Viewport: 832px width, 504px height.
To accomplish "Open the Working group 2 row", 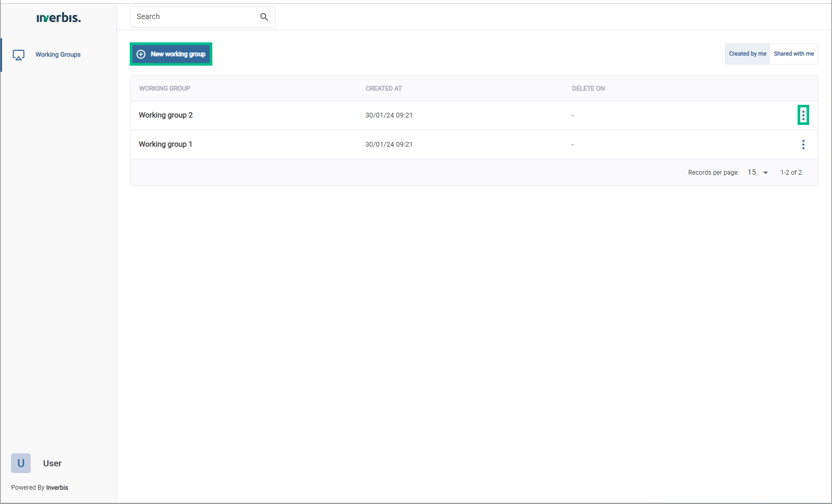I will (x=166, y=115).
